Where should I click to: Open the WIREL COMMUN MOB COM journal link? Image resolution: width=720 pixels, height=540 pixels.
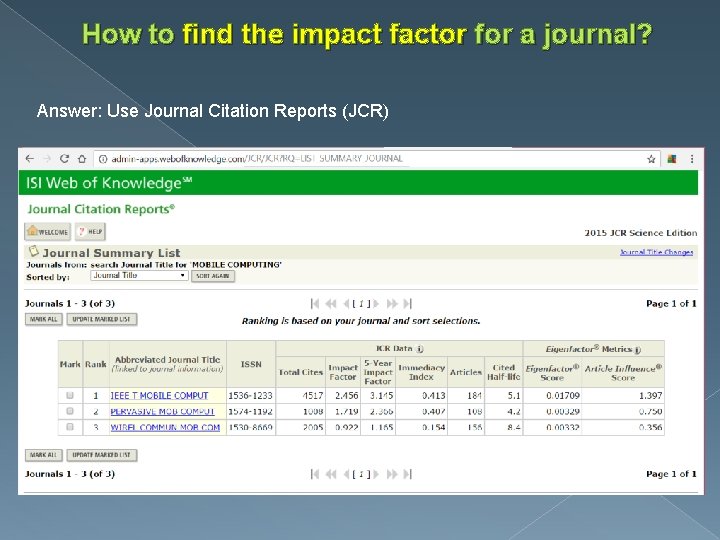pyautogui.click(x=165, y=428)
